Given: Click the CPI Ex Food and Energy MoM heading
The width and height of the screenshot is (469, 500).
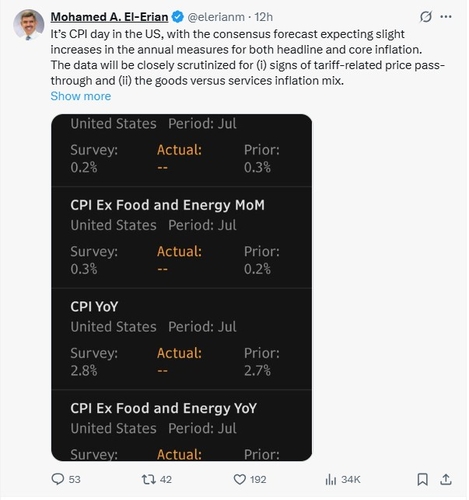Looking at the screenshot, I should (x=167, y=205).
